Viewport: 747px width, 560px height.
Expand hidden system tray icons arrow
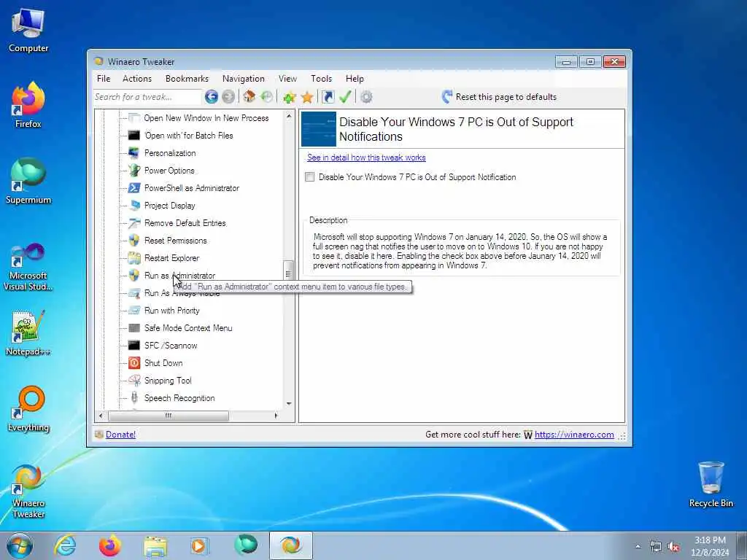tap(638, 547)
